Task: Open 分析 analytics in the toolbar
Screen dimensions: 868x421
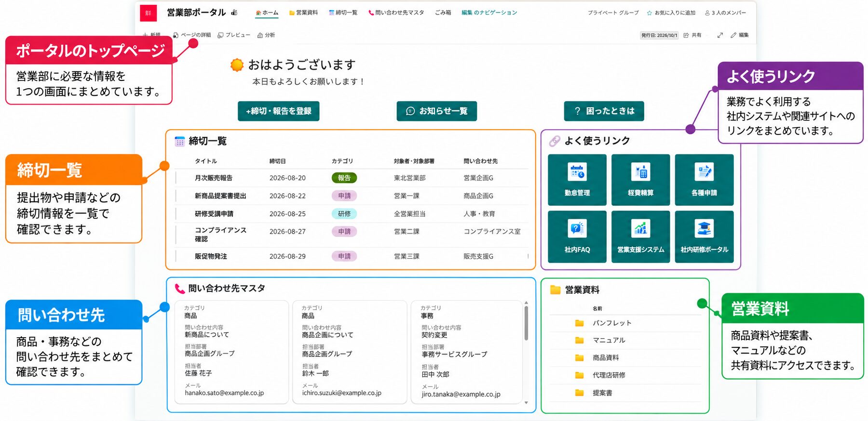Action: [x=266, y=35]
